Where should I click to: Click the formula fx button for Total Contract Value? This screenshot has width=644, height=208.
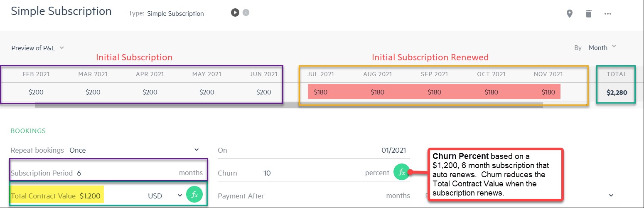coord(194,195)
